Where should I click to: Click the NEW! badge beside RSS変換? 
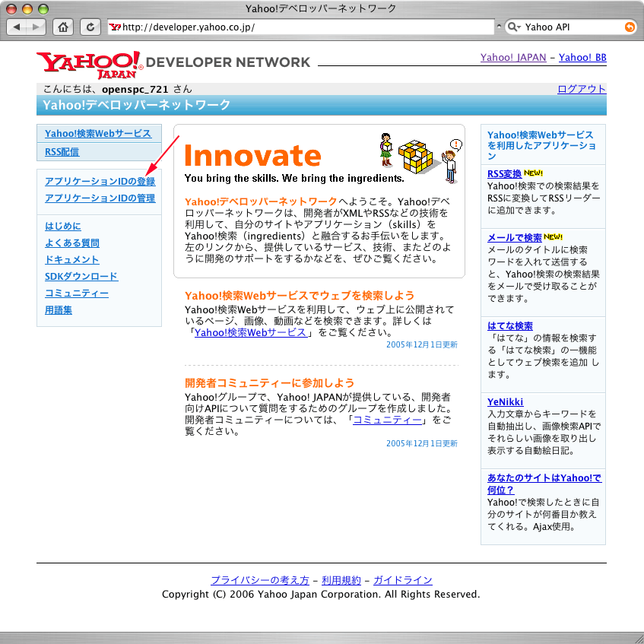click(x=533, y=173)
